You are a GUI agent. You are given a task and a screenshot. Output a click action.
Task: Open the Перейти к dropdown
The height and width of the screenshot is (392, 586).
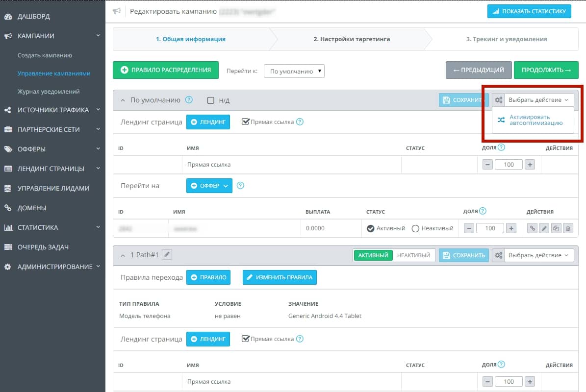(x=294, y=71)
